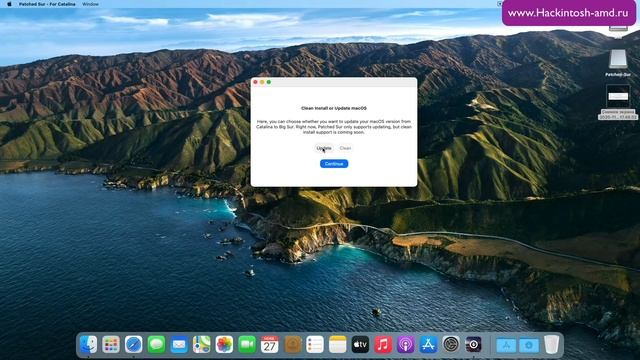Open the Window menu
Viewport: 640px width, 360px height.
[x=90, y=4]
